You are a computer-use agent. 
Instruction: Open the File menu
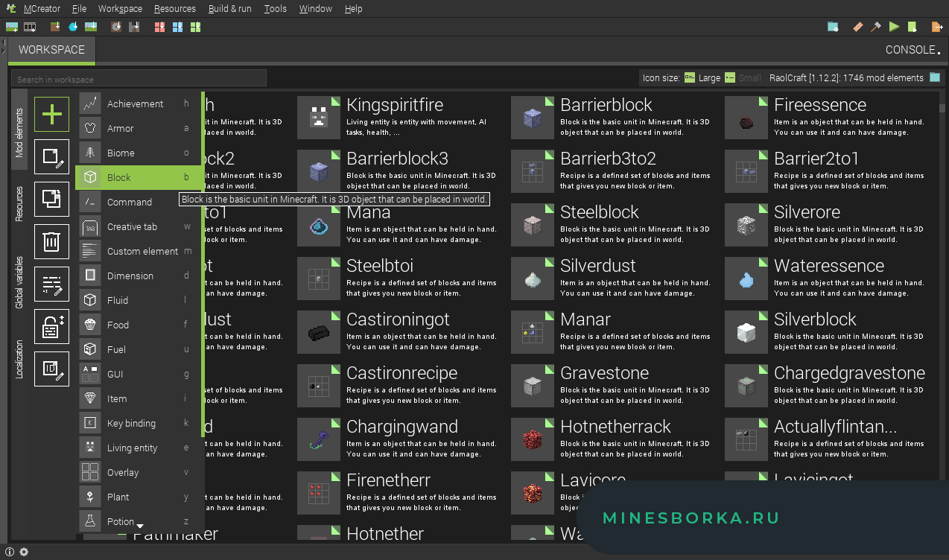80,9
